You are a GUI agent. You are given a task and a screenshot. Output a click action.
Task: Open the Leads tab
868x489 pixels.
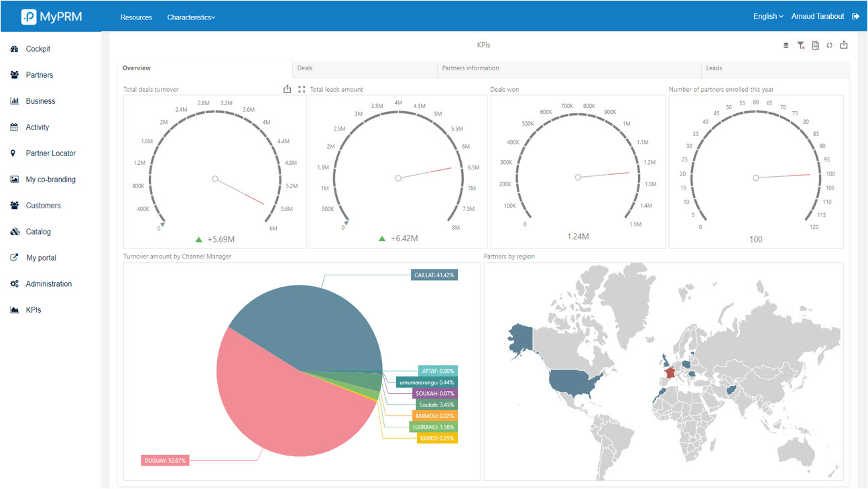click(x=714, y=68)
